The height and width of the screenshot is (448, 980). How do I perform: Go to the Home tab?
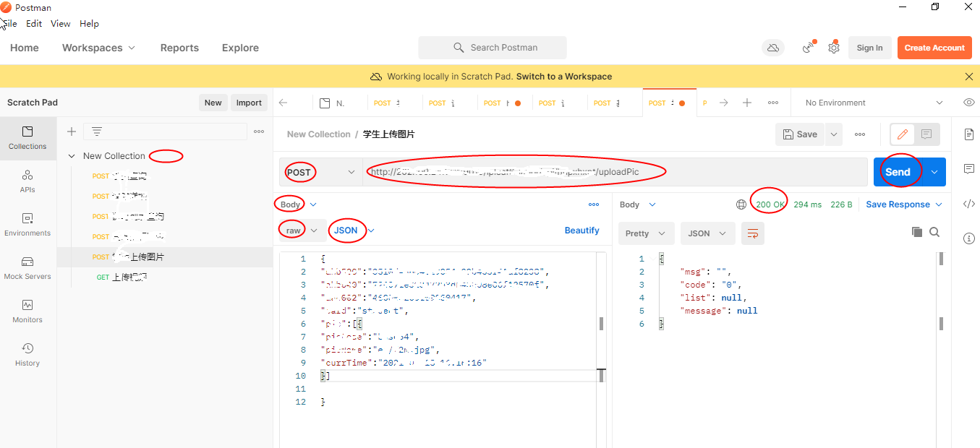(x=25, y=48)
